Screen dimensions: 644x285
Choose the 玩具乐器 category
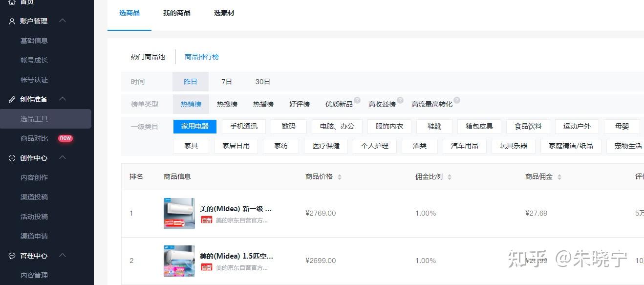pyautogui.click(x=514, y=146)
